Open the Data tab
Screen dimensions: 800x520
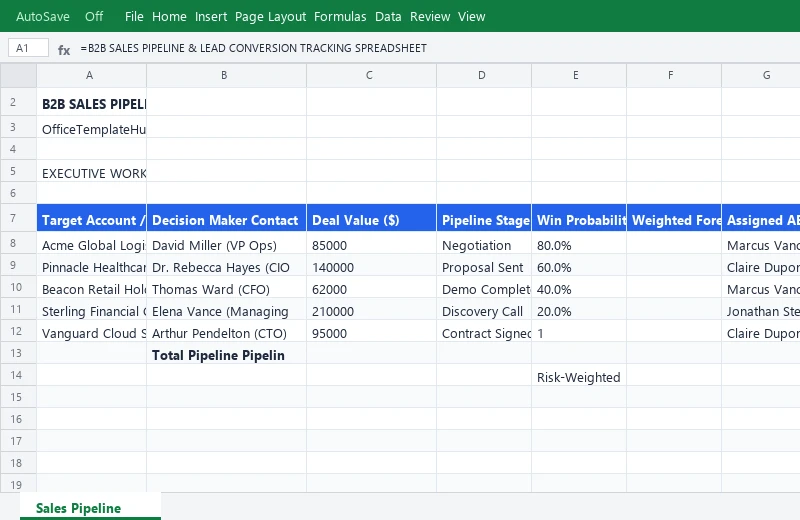tap(388, 16)
